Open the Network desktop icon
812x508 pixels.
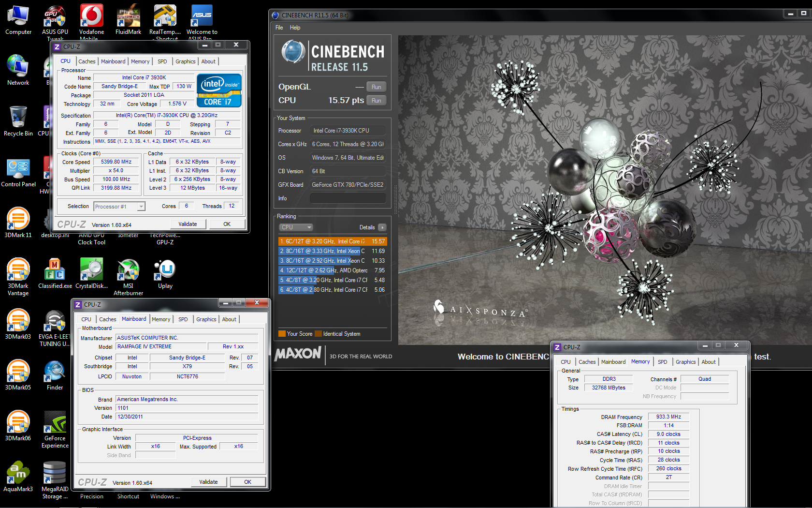pyautogui.click(x=18, y=71)
